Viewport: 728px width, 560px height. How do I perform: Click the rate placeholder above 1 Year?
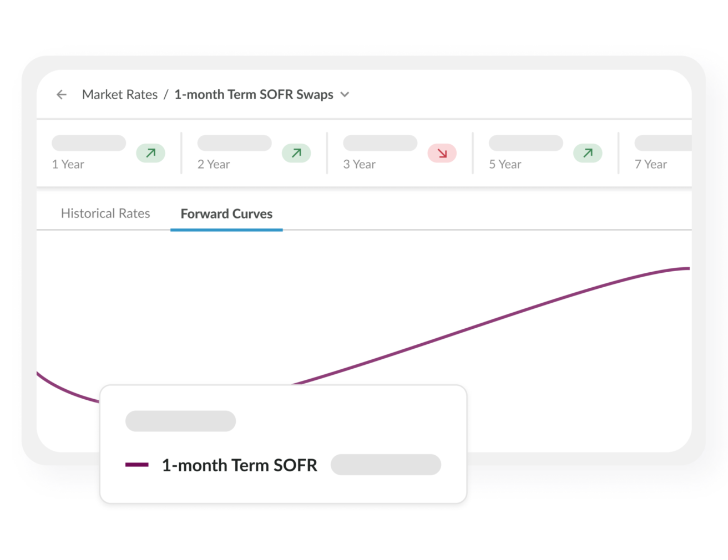click(89, 143)
